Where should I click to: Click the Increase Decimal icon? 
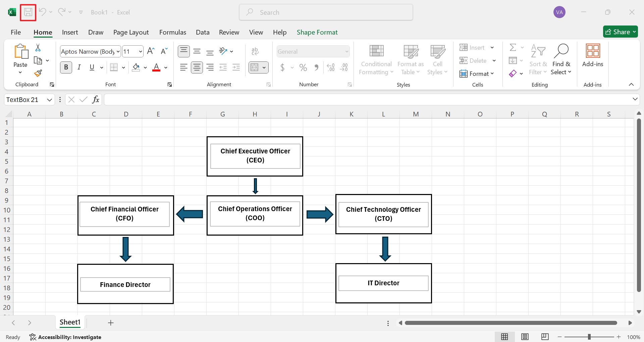pyautogui.click(x=330, y=67)
